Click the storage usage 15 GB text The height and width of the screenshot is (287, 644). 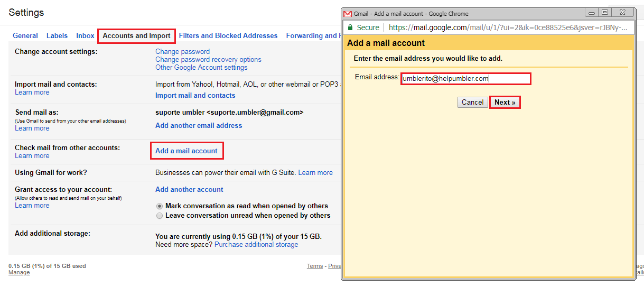pyautogui.click(x=238, y=236)
